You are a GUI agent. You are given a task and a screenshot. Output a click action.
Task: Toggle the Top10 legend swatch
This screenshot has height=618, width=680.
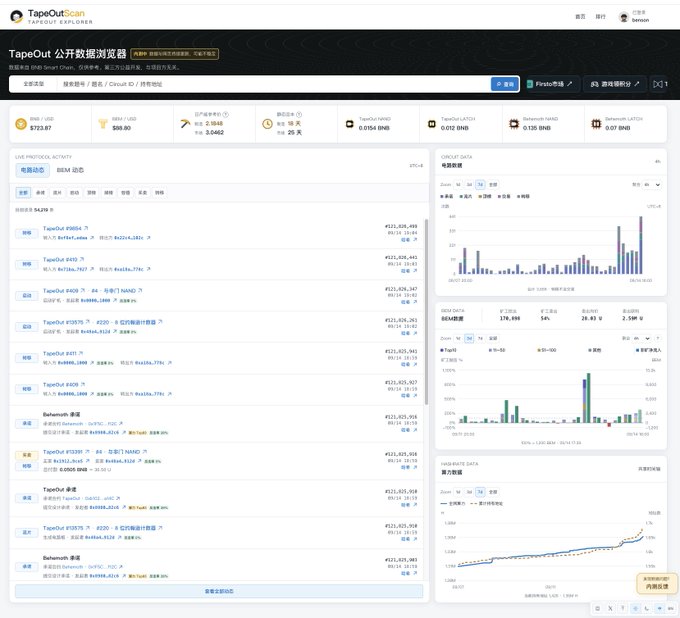click(442, 350)
